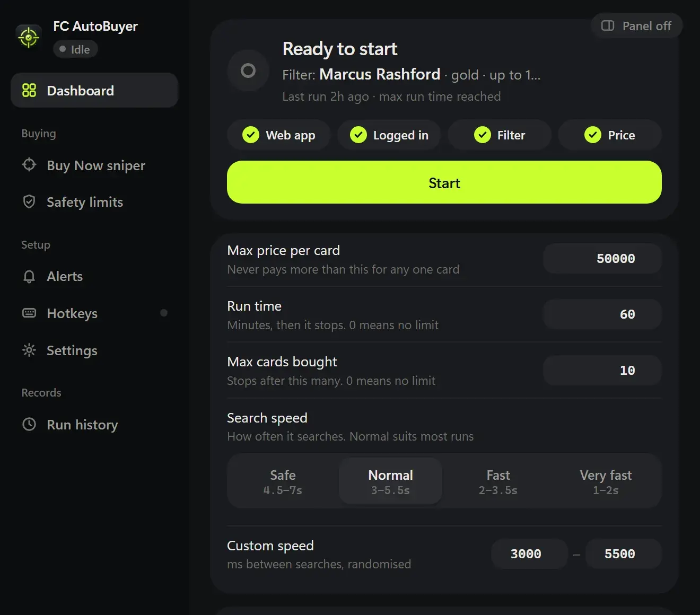Click the Web app status chip

tap(279, 135)
